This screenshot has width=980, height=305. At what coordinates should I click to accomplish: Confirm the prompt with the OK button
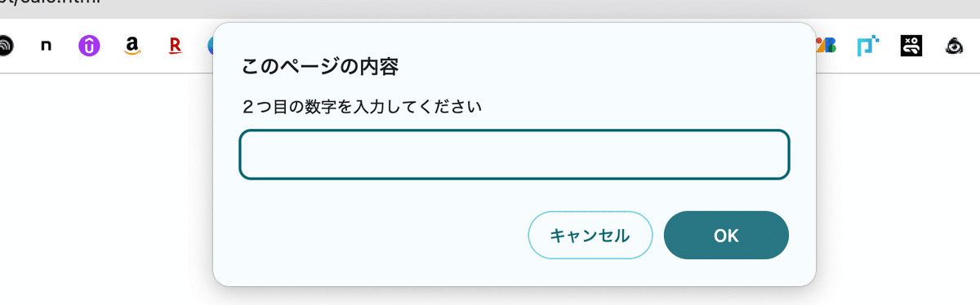coord(726,236)
